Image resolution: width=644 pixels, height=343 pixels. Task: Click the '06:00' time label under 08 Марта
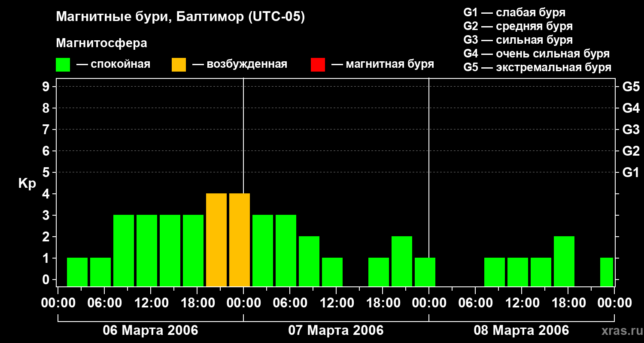tap(475, 303)
